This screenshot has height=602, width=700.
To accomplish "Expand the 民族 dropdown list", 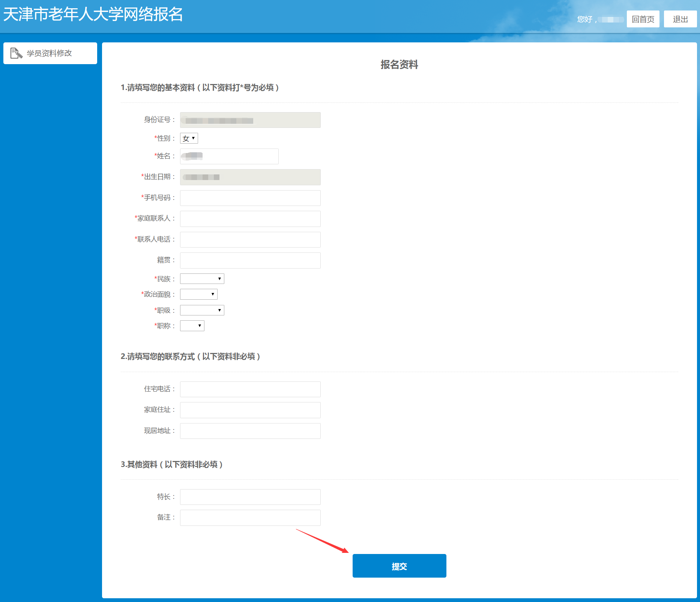I will (x=202, y=279).
